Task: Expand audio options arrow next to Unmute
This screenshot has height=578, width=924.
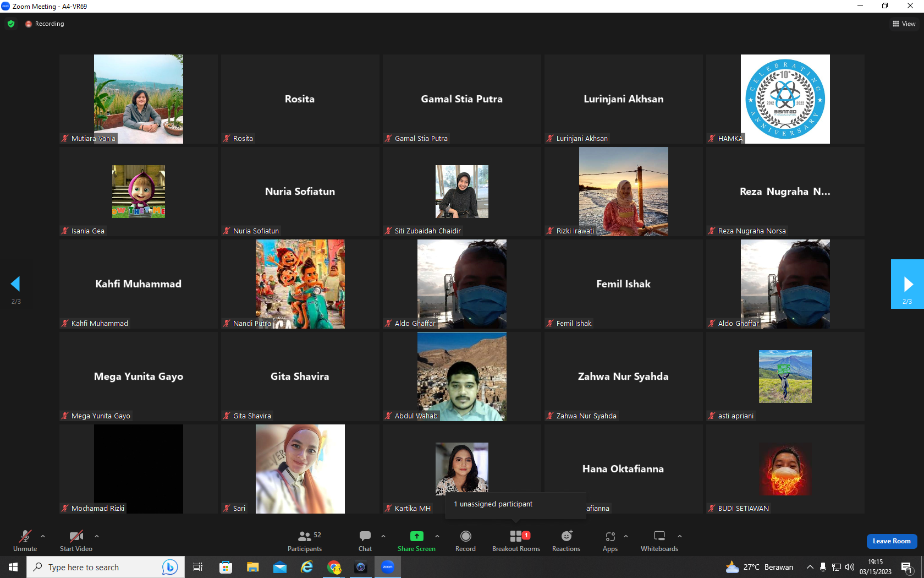Action: pos(43,536)
